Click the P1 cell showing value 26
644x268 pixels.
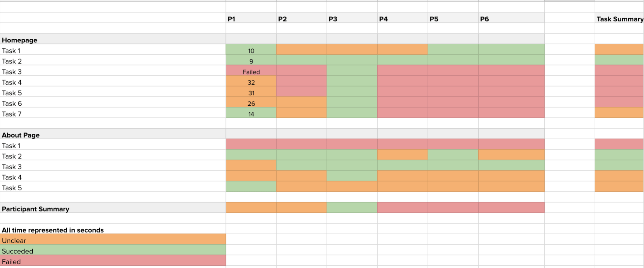click(x=251, y=102)
